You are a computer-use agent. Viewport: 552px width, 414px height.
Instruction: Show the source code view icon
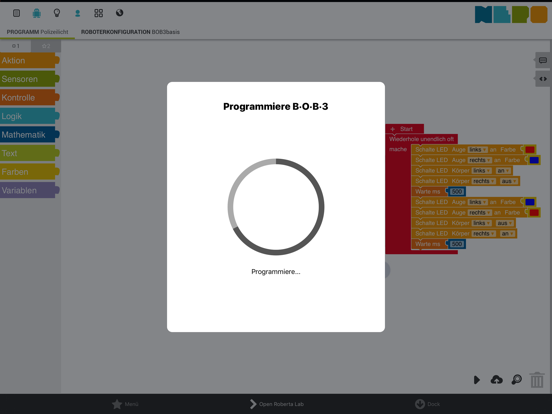click(543, 79)
